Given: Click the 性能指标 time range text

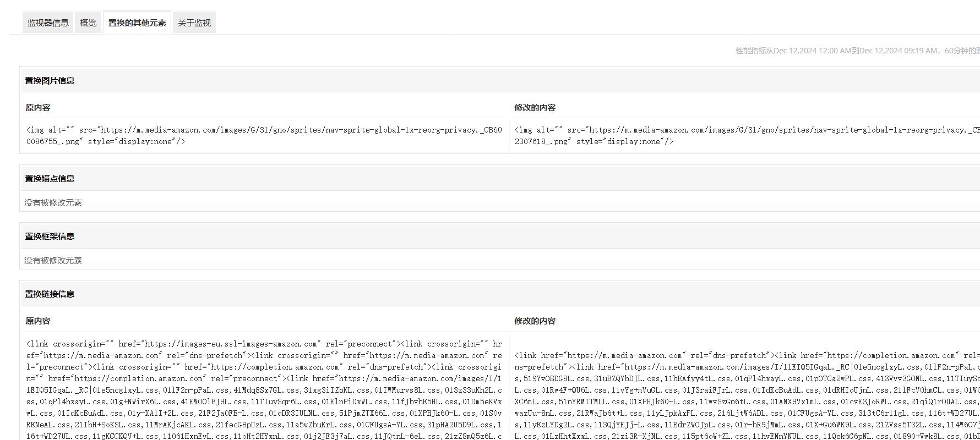Looking at the screenshot, I should (857, 51).
